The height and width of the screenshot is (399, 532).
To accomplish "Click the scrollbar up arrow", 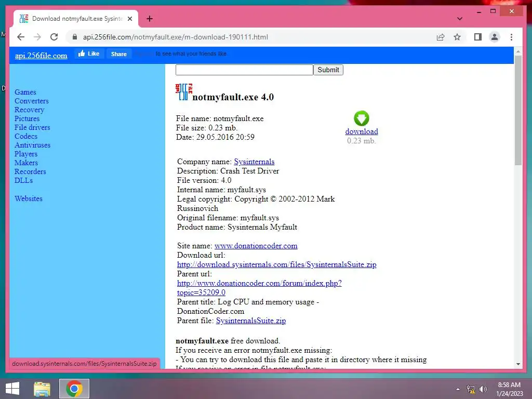I will (518, 51).
